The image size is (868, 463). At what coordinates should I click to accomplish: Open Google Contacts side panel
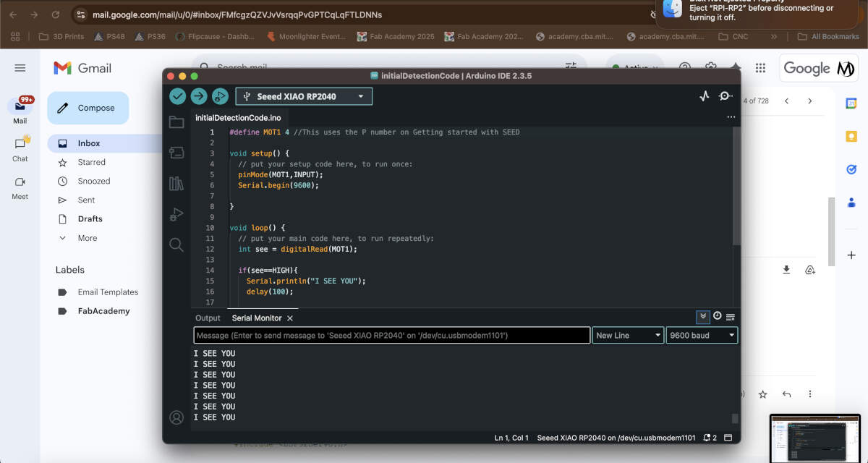tap(851, 203)
